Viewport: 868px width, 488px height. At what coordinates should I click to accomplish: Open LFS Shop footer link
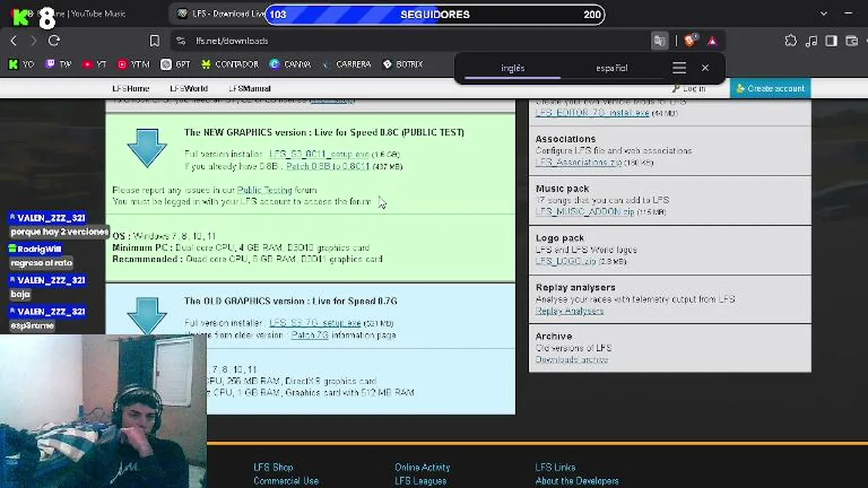coord(273,467)
